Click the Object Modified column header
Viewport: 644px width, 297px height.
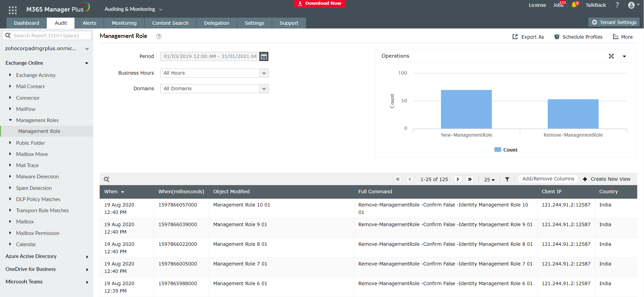232,192
